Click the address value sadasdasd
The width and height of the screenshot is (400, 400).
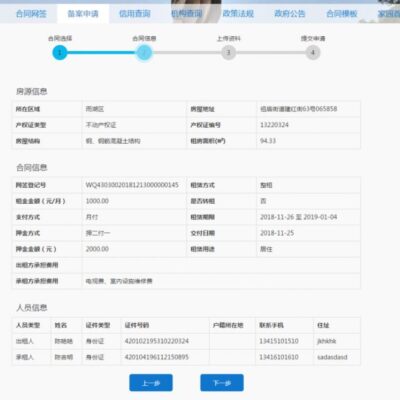click(x=332, y=357)
